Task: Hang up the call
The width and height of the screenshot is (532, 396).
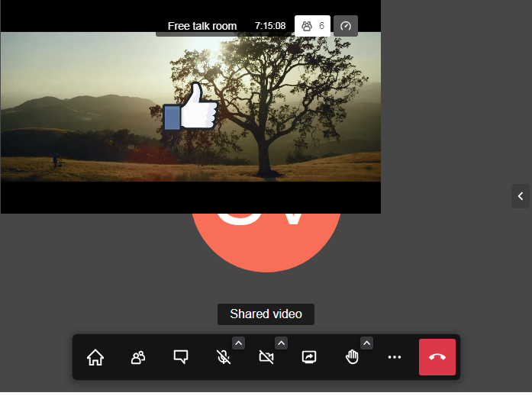Action: coord(437,357)
